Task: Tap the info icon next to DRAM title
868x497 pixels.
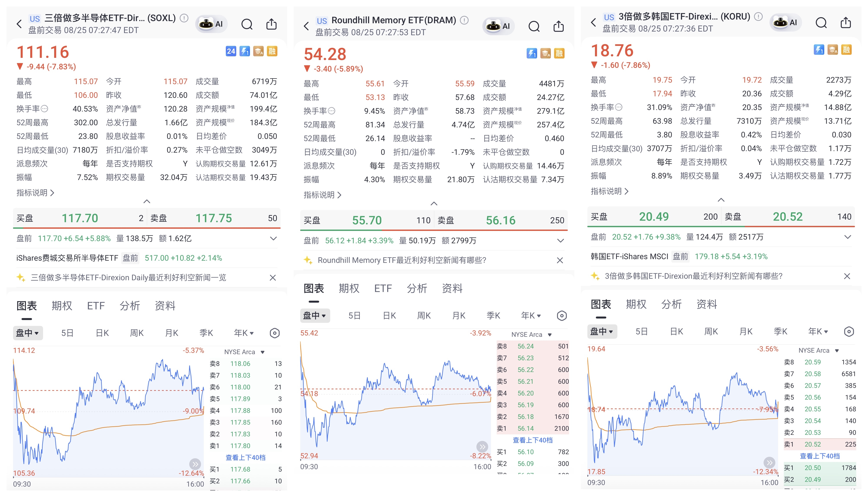Action: (464, 20)
